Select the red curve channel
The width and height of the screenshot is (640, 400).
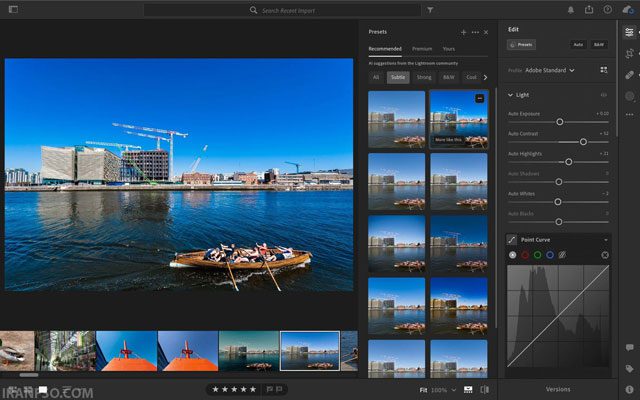click(x=525, y=255)
